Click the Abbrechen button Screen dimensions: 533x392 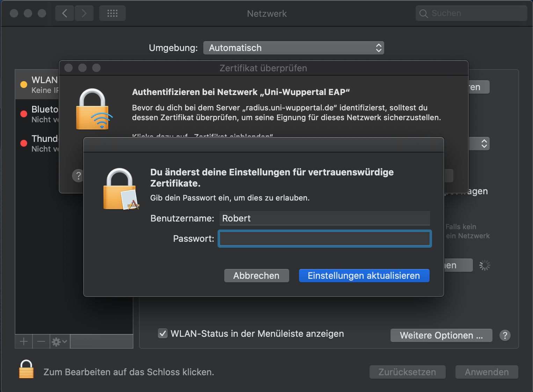pyautogui.click(x=256, y=276)
